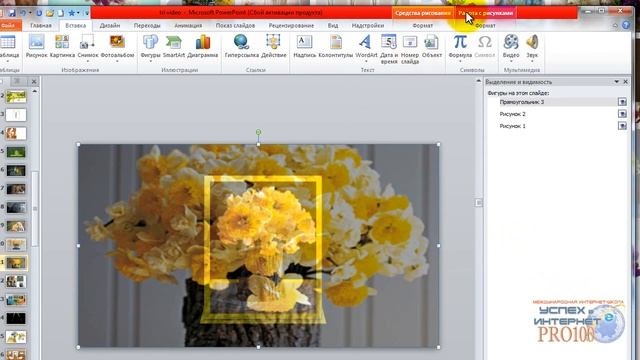Toggle visibility of Прямоугольник 3

point(622,102)
